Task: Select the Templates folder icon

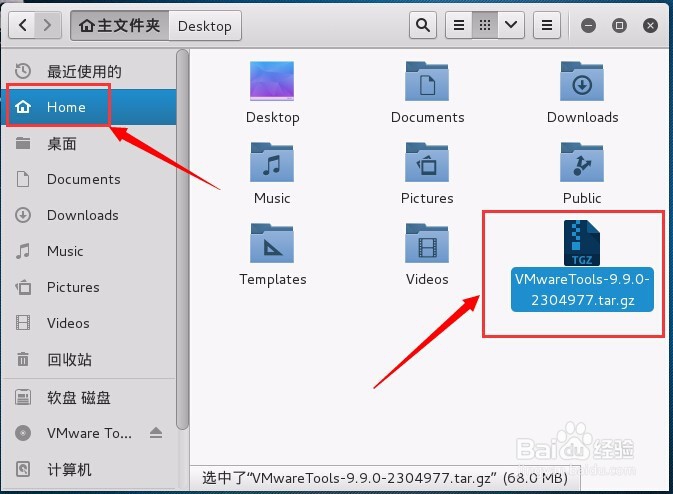Action: (272, 243)
